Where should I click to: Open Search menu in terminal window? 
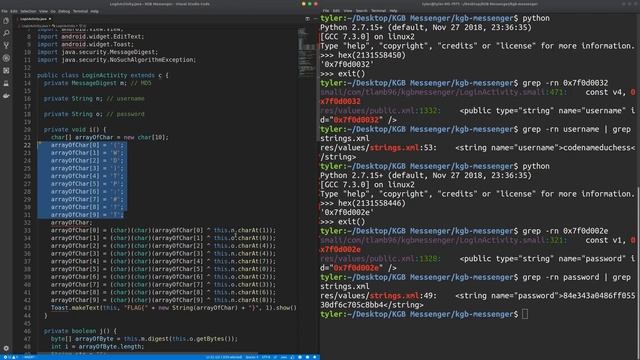[x=361, y=11]
